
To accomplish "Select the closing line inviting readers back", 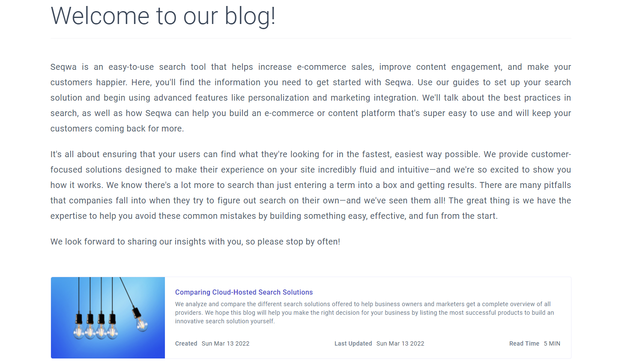I will click(x=195, y=241).
